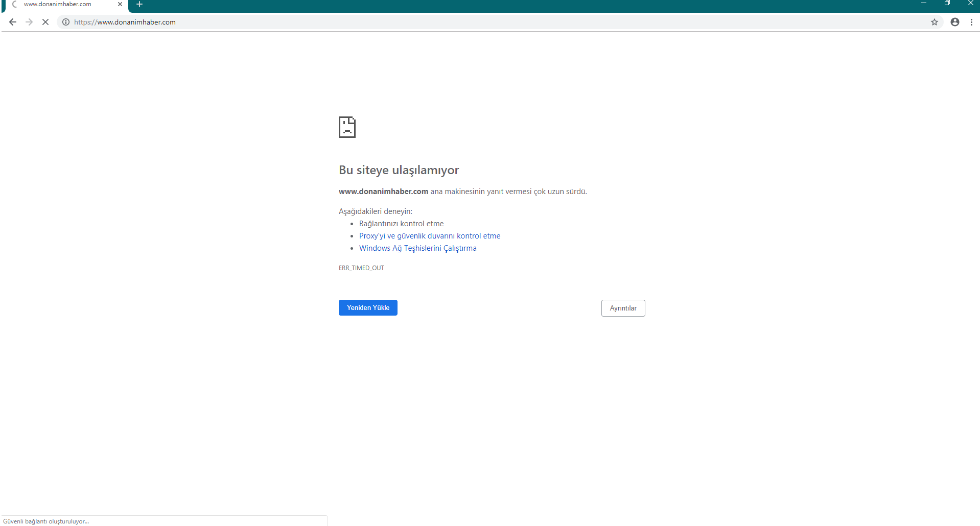Click "Güvenli bağlantı oluşturuluyor..." status text
The width and height of the screenshot is (980, 526).
tap(46, 521)
